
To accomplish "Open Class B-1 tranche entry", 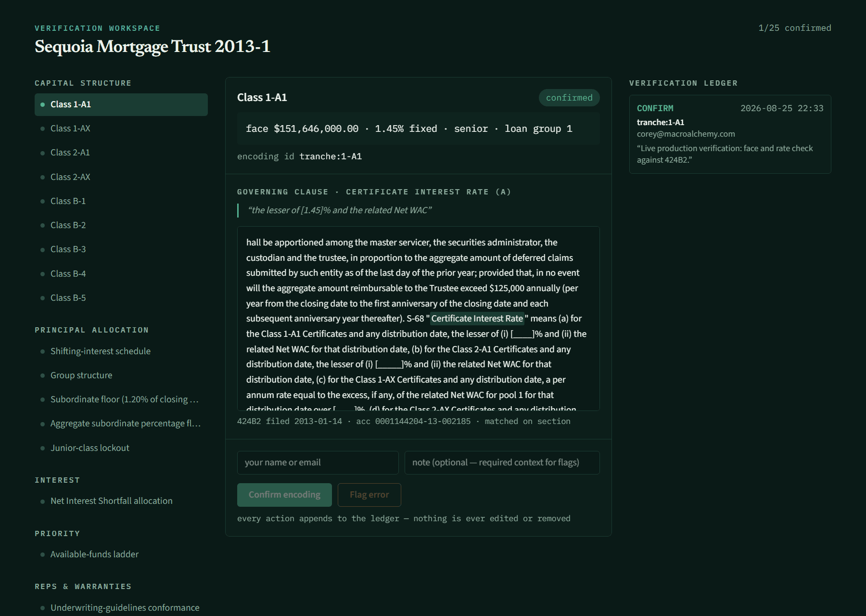I will point(121,201).
